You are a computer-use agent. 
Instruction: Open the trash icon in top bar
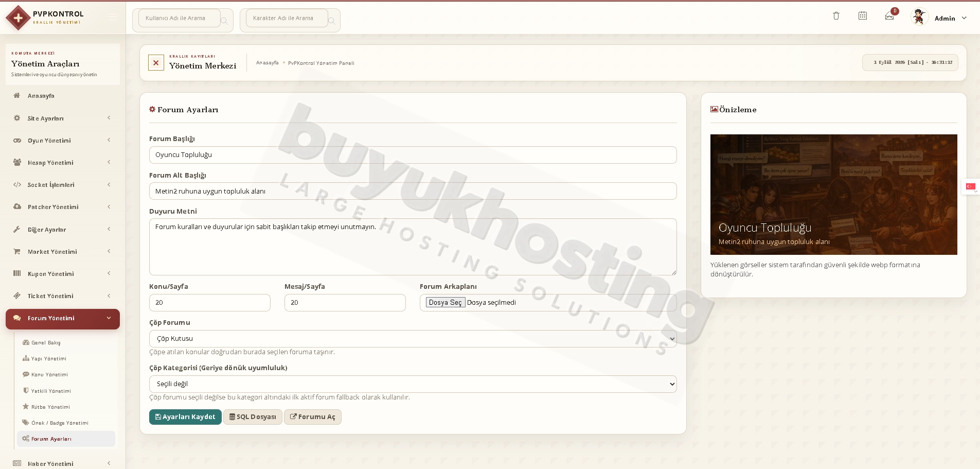[836, 16]
